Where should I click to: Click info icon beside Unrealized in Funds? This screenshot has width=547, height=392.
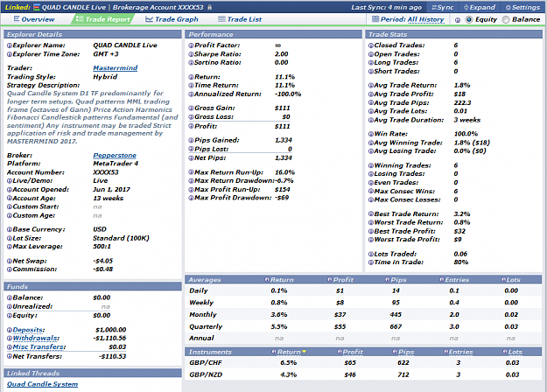pos(10,306)
